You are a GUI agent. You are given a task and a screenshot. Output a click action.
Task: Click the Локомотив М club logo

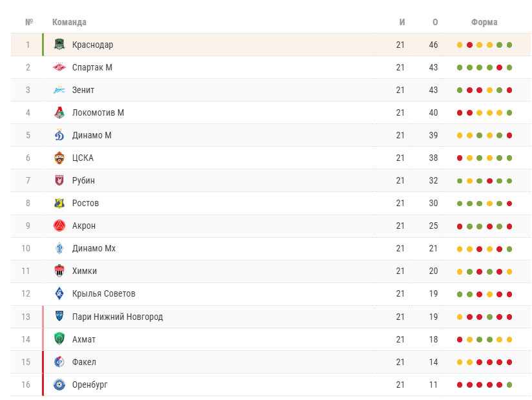click(59, 112)
